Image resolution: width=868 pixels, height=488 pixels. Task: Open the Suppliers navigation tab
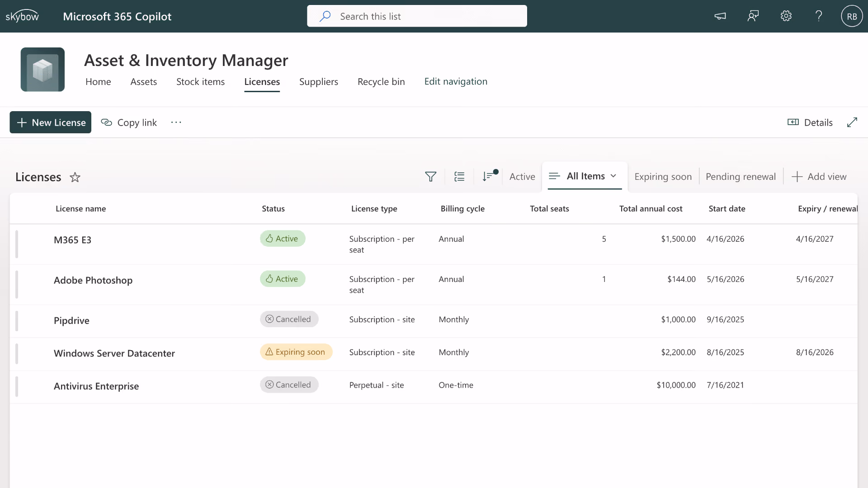[319, 82]
